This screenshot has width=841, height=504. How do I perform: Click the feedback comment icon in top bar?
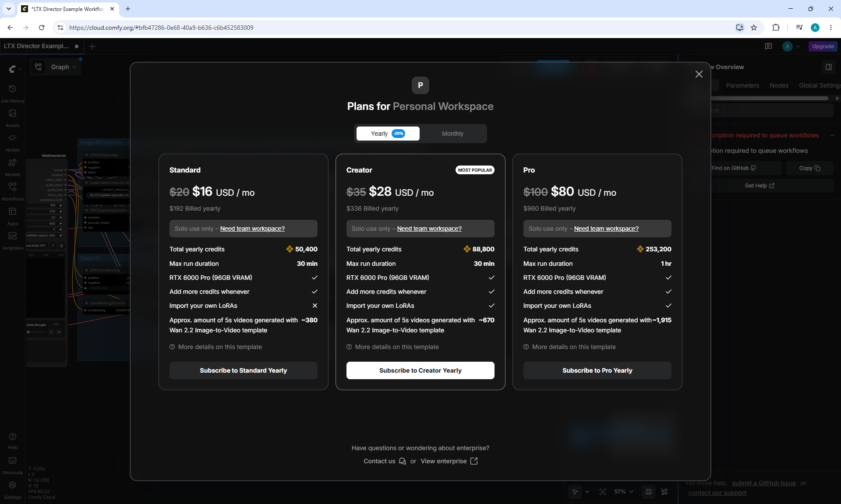[768, 46]
